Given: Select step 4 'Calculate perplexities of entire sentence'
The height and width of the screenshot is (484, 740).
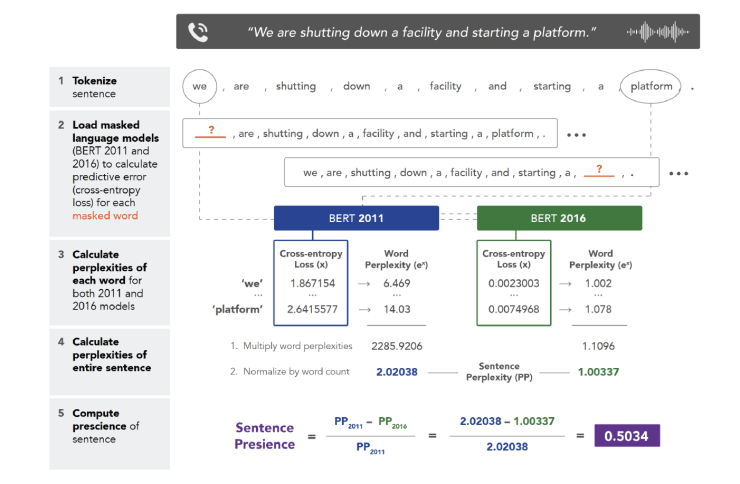Looking at the screenshot, I should (x=109, y=361).
